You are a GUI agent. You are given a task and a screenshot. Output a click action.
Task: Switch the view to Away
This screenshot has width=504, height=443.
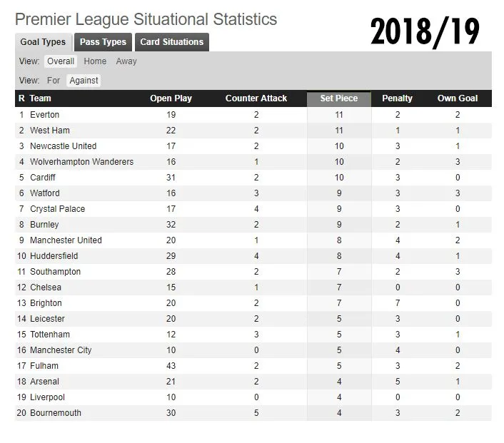(126, 61)
